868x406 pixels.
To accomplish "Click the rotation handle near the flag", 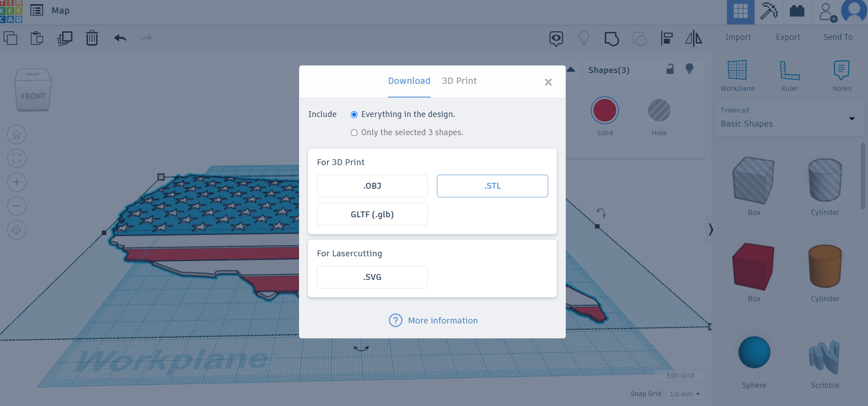I will point(601,212).
